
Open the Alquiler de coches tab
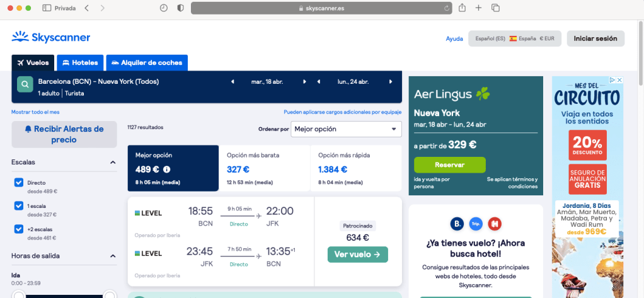(x=147, y=63)
